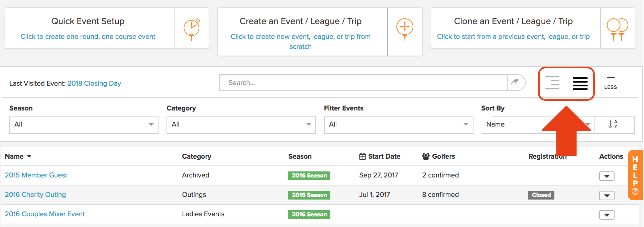
Task: Click the calendar icon beside Start Date
Action: point(362,156)
